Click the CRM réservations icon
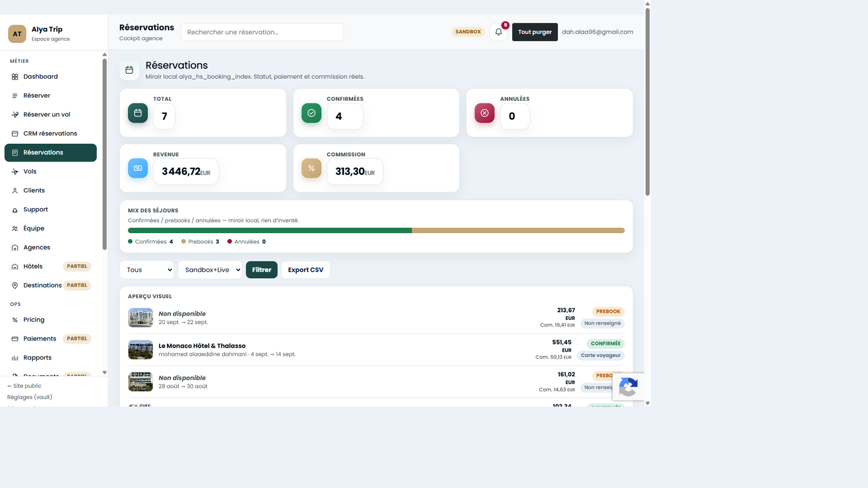Screen dimensions: 868x488 15,134
